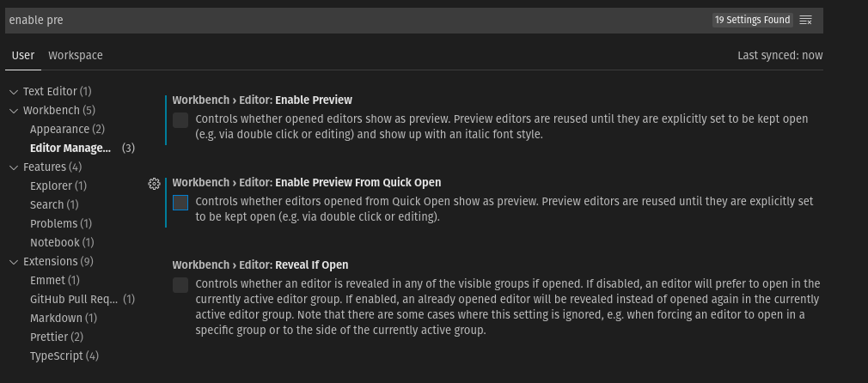This screenshot has height=383, width=868.
Task: Clear the settings search input icon
Action: click(x=806, y=20)
